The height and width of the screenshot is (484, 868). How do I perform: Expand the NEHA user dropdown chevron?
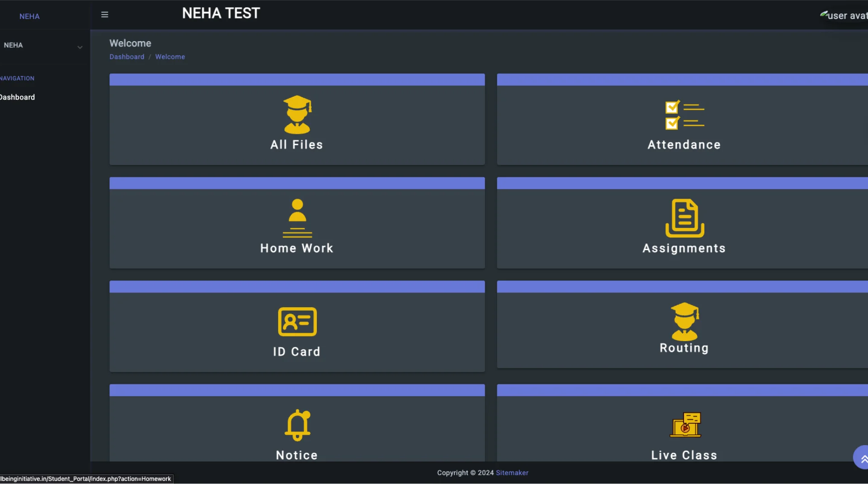[x=80, y=47]
